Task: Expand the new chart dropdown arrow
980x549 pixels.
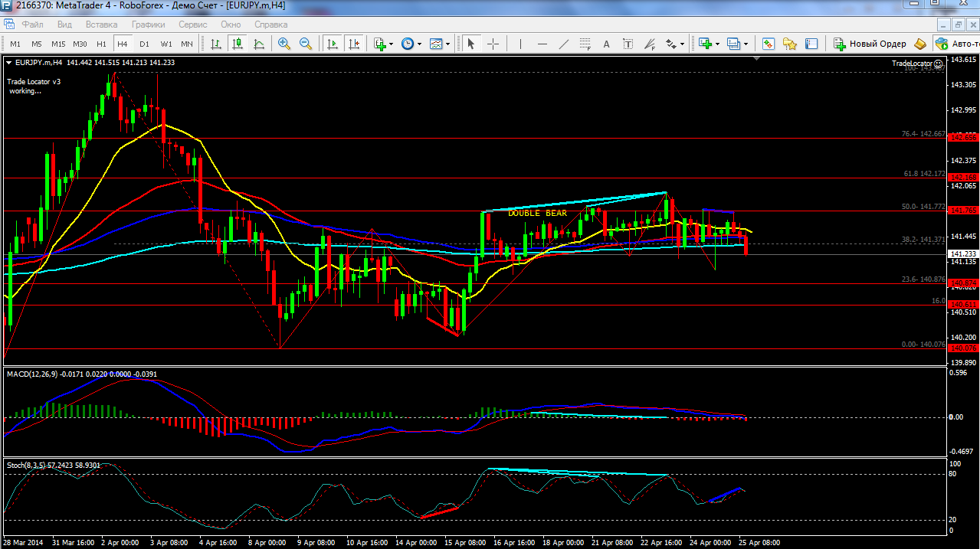Action: tap(716, 44)
